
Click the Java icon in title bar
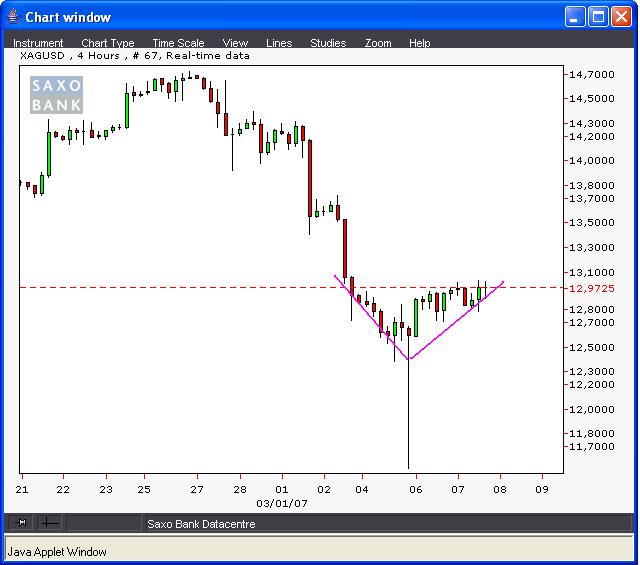13,17
